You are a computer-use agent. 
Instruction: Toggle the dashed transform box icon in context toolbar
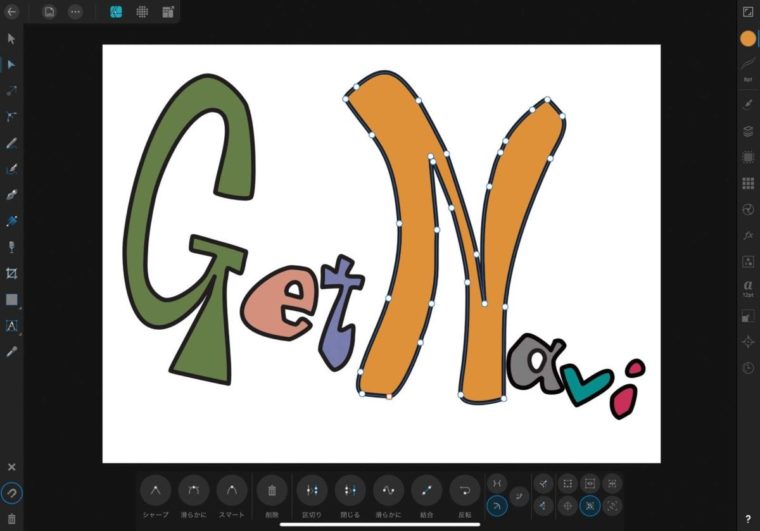567,484
